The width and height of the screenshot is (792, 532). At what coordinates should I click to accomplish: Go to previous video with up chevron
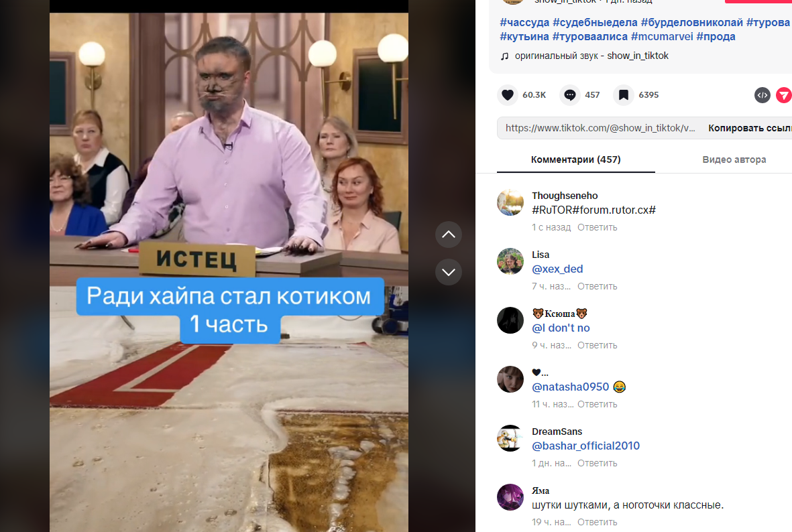(x=449, y=235)
